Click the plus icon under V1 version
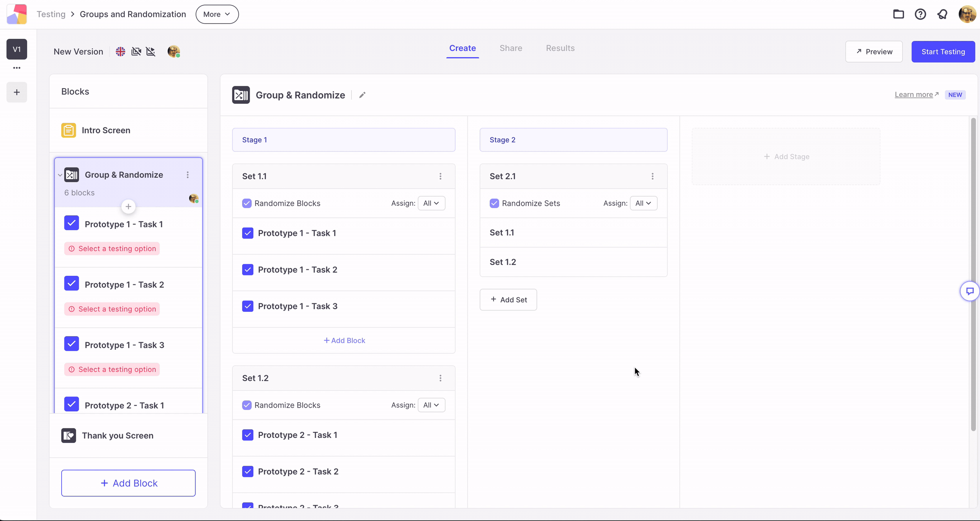 click(17, 92)
